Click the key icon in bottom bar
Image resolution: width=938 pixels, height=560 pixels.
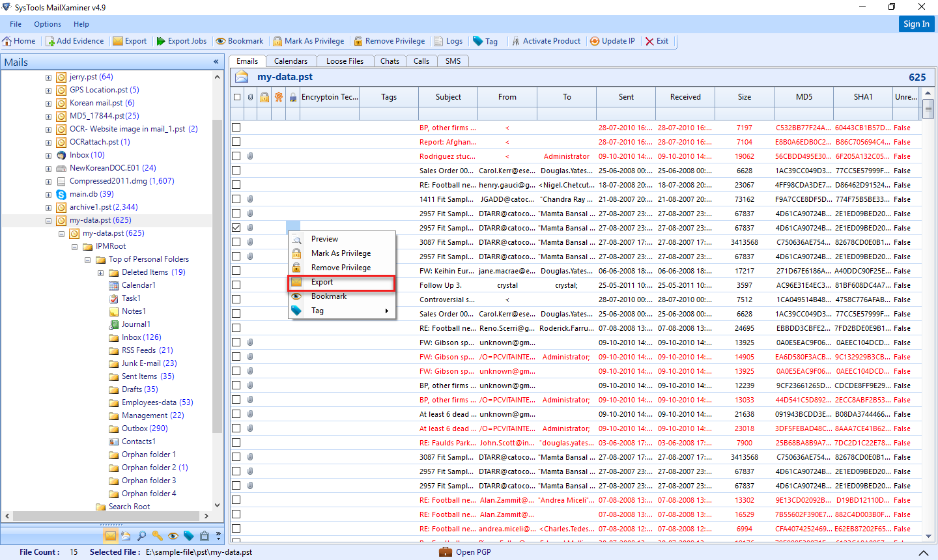(x=157, y=536)
